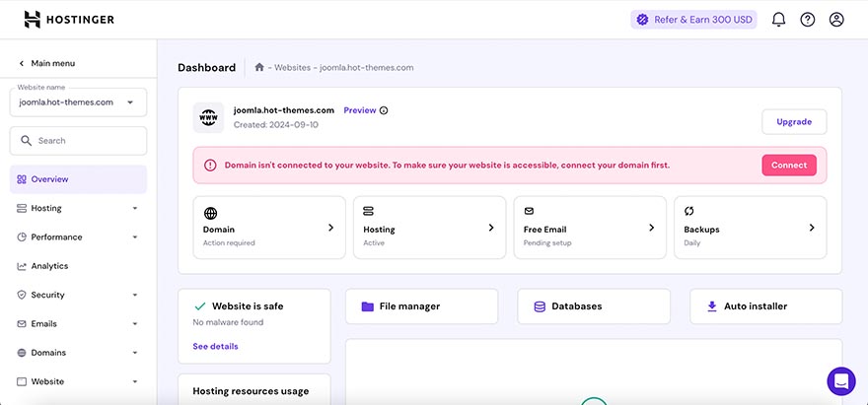Screen dimensions: 868x405
Task: Click the server icon on Hosting card
Action: point(369,211)
